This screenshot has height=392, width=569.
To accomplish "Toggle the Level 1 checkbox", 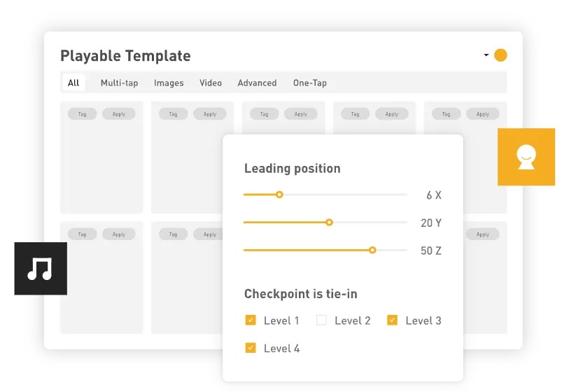I will pyautogui.click(x=251, y=321).
